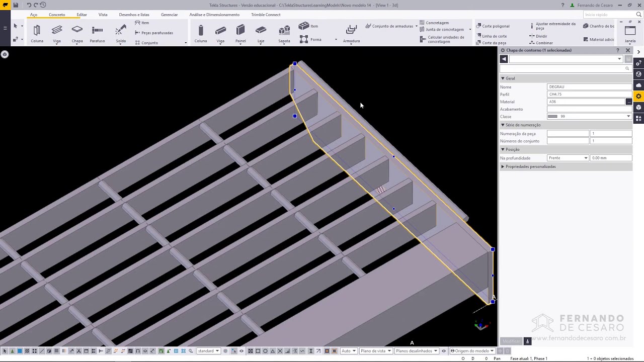Open the Plano de vista dropdown
This screenshot has height=362, width=644.
[x=375, y=351]
